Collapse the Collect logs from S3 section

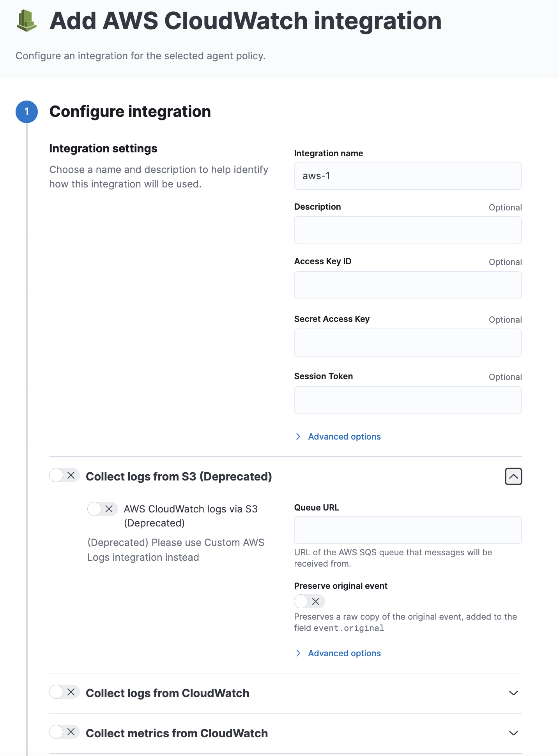(x=513, y=477)
